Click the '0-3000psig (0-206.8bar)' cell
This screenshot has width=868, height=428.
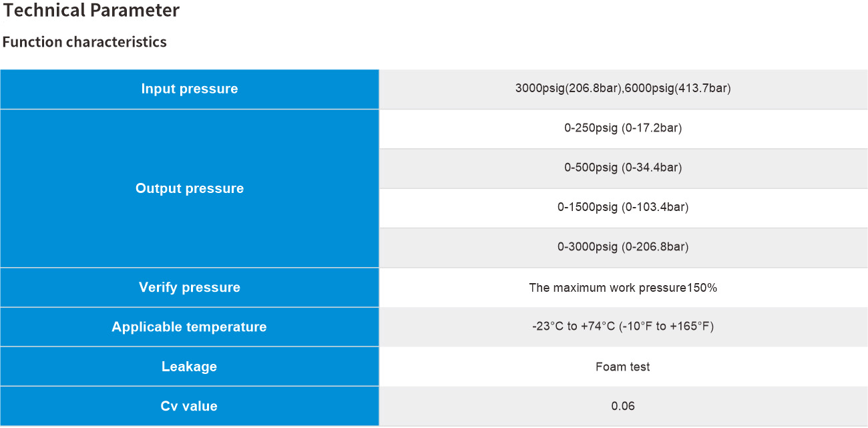(623, 247)
